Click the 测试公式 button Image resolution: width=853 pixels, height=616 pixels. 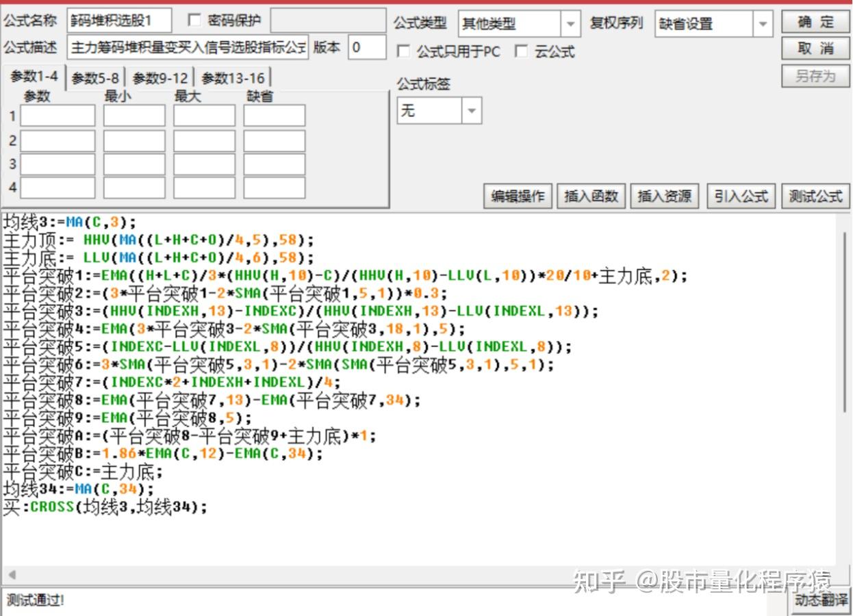[816, 196]
